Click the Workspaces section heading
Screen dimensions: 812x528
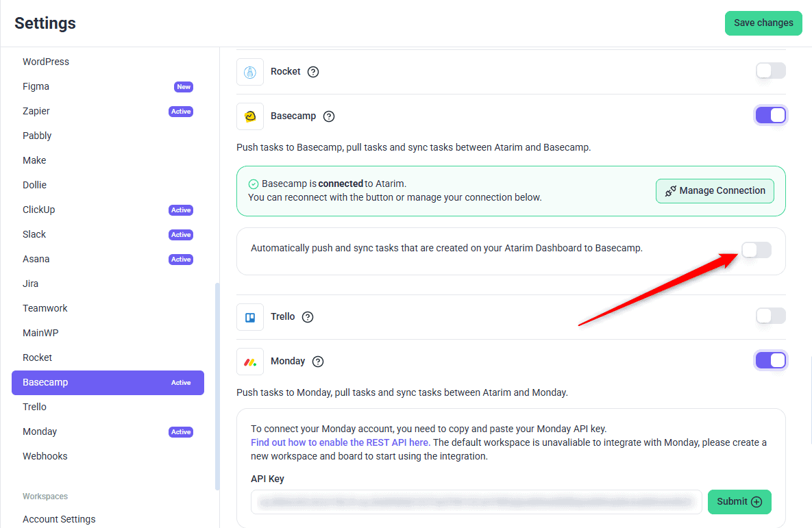point(45,496)
